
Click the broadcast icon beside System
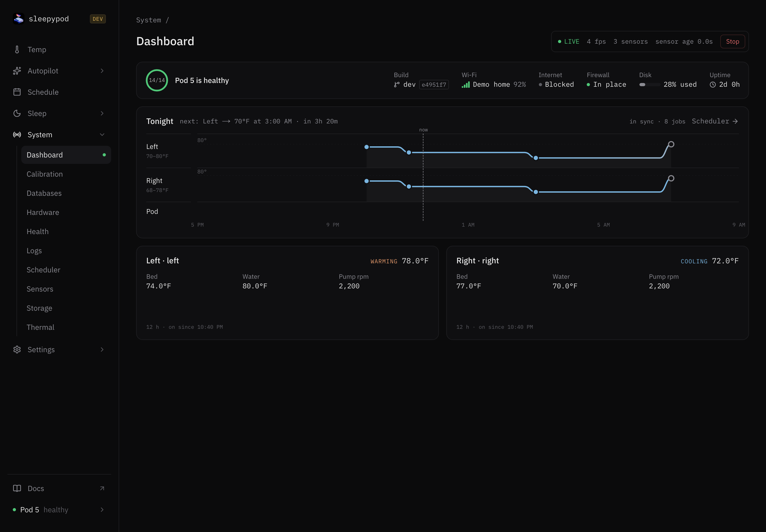[17, 135]
